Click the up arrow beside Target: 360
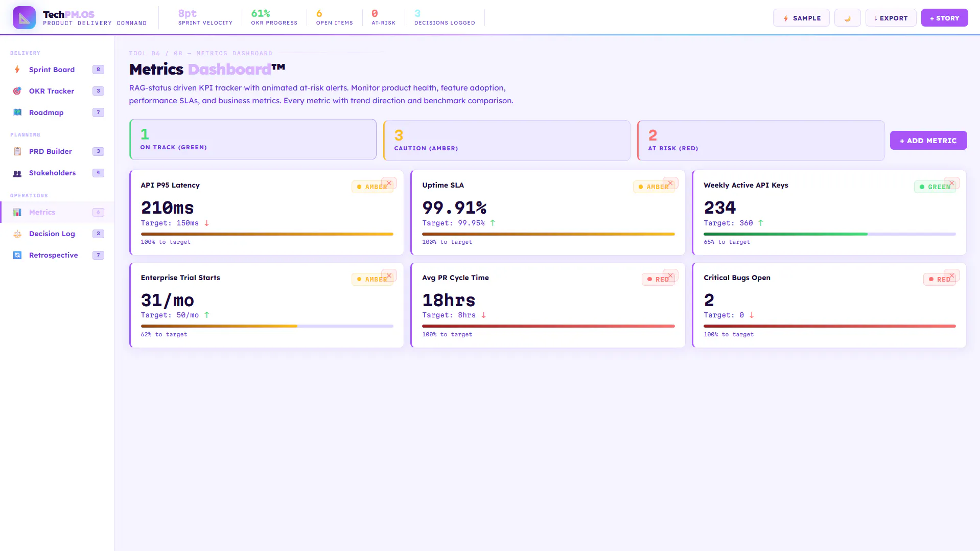Image resolution: width=980 pixels, height=551 pixels. pos(760,223)
